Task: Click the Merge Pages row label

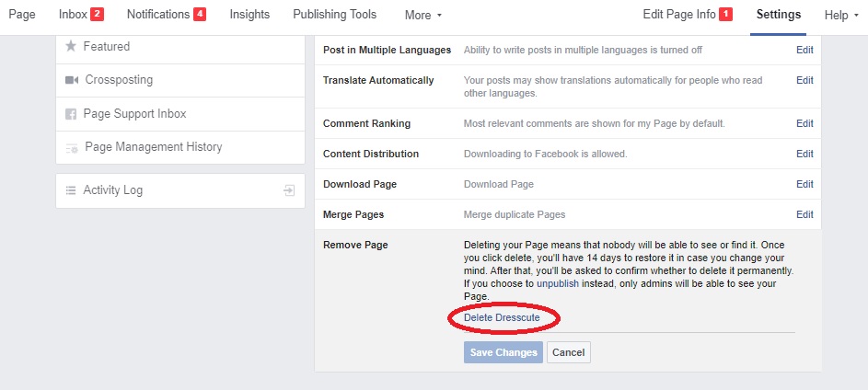Action: (353, 214)
